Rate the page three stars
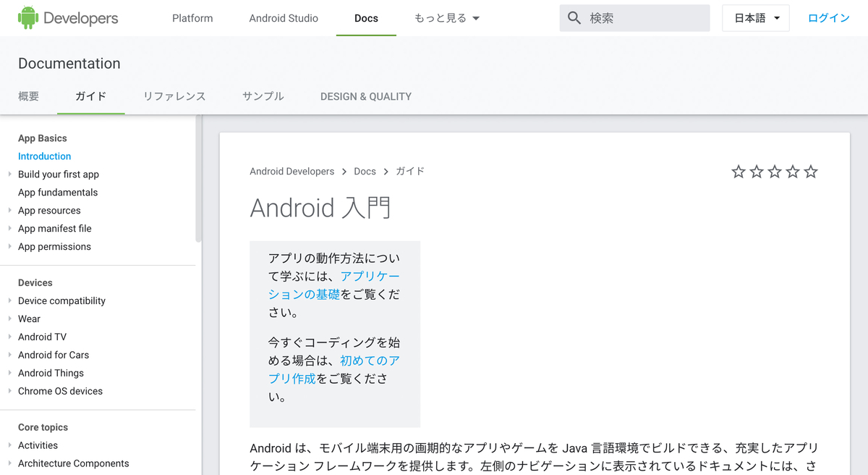 (x=775, y=172)
